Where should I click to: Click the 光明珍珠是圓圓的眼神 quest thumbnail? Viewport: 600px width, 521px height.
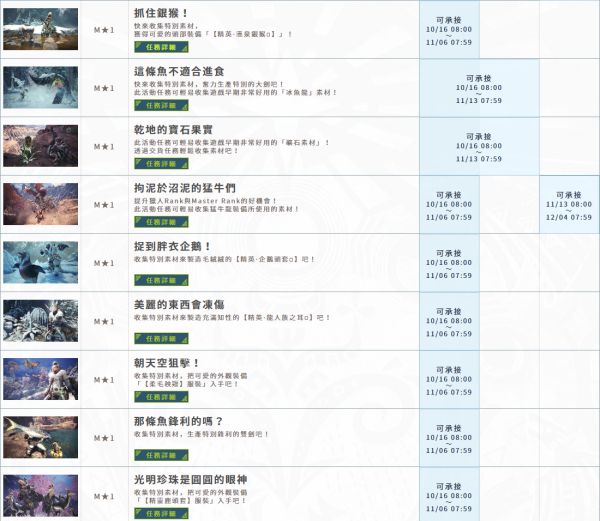[41, 496]
